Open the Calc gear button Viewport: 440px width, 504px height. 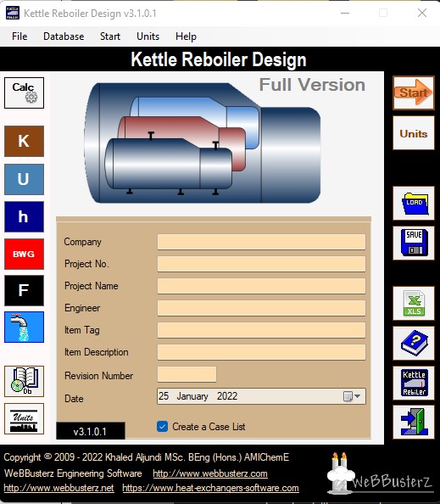(x=24, y=92)
